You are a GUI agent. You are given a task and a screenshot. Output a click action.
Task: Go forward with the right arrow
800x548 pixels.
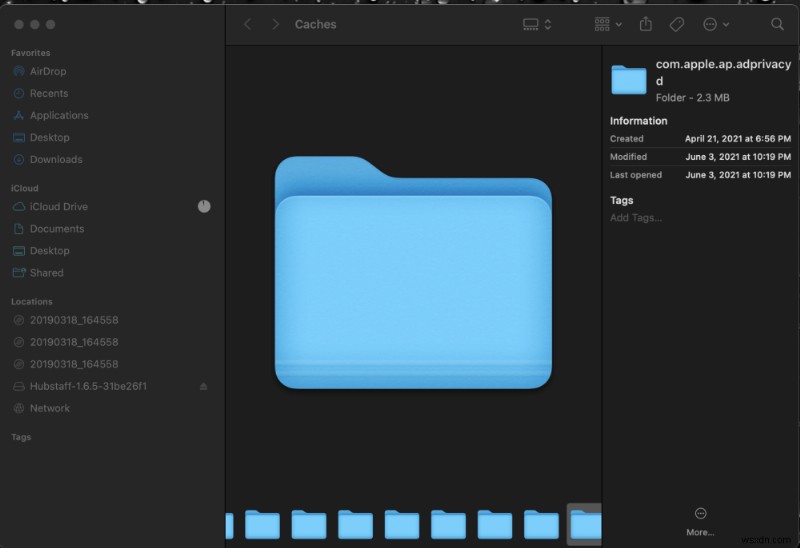click(275, 24)
